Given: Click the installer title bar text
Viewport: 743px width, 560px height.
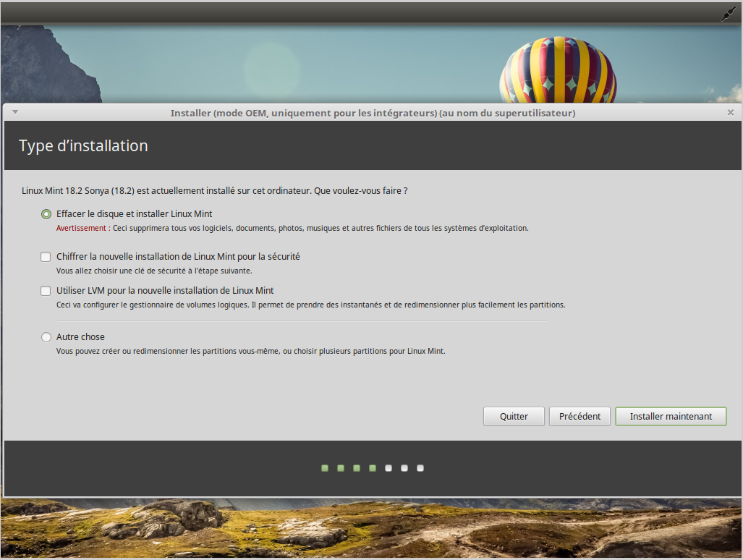Looking at the screenshot, I should (373, 113).
